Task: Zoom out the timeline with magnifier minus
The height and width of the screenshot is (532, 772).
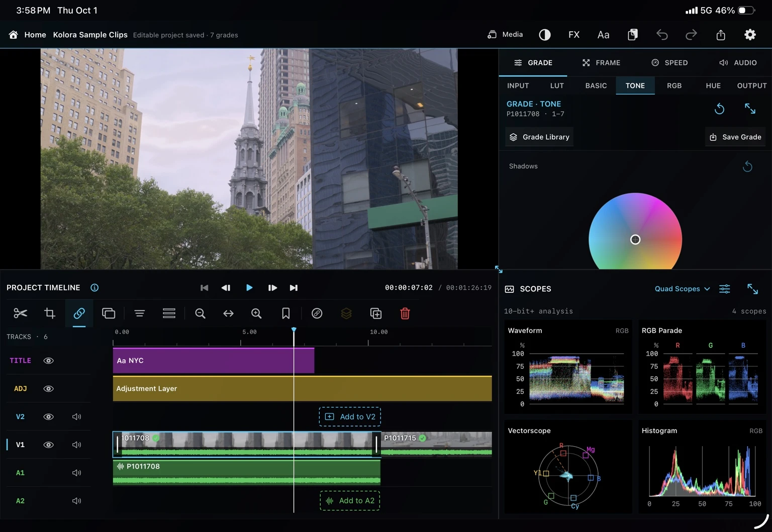Action: pos(200,313)
